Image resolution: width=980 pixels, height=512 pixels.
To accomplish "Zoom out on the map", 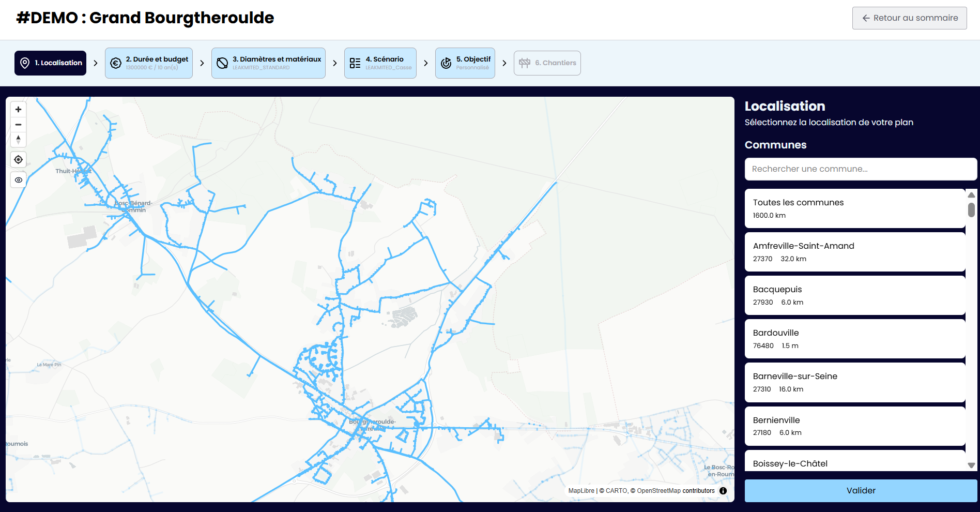I will point(18,125).
